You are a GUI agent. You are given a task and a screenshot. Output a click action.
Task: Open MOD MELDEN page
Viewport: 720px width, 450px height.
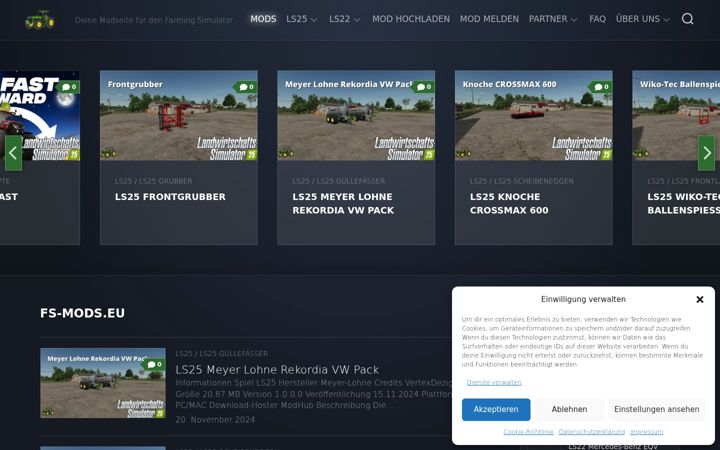tap(489, 19)
